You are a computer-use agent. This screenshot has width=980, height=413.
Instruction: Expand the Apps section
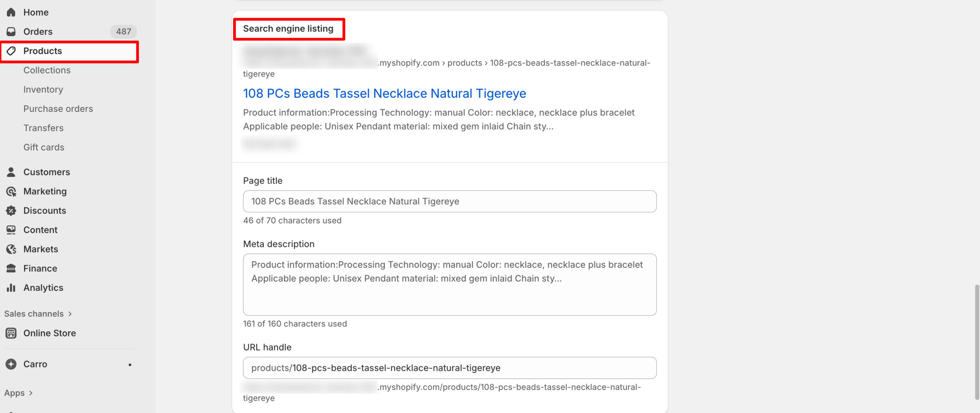coord(19,392)
